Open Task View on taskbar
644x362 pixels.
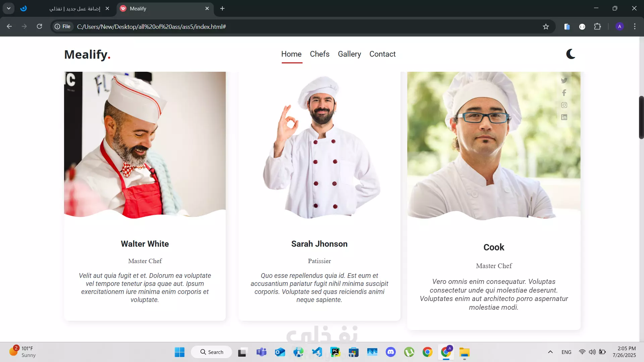242,352
